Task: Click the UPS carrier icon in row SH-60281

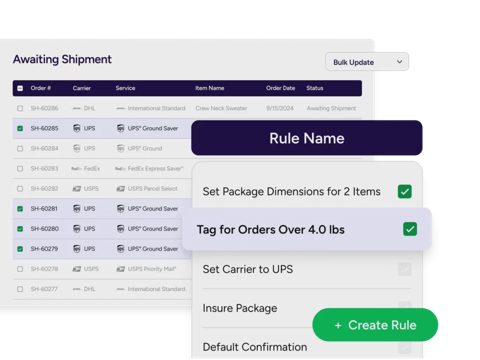Action: pyautogui.click(x=77, y=209)
